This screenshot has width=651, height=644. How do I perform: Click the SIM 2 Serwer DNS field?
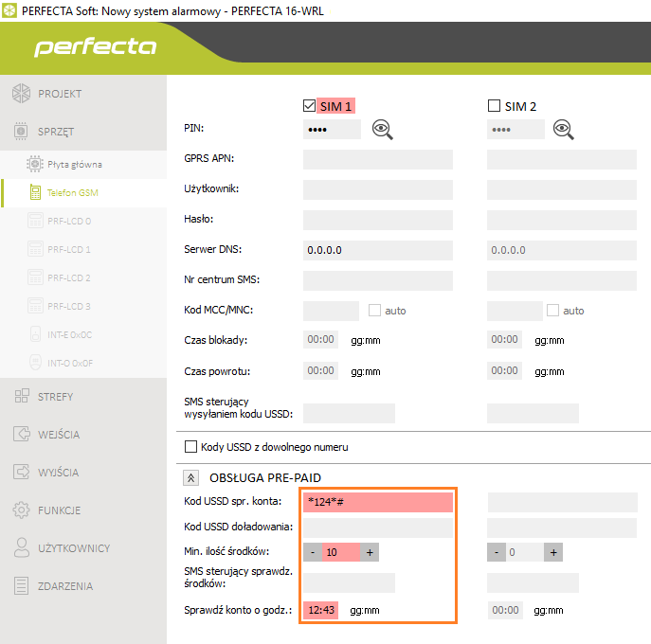point(562,250)
